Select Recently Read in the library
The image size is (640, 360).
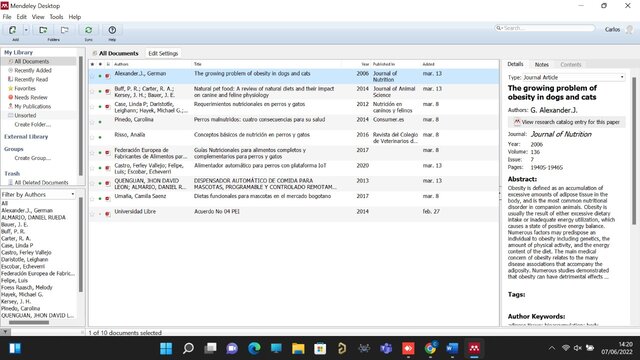pos(31,79)
